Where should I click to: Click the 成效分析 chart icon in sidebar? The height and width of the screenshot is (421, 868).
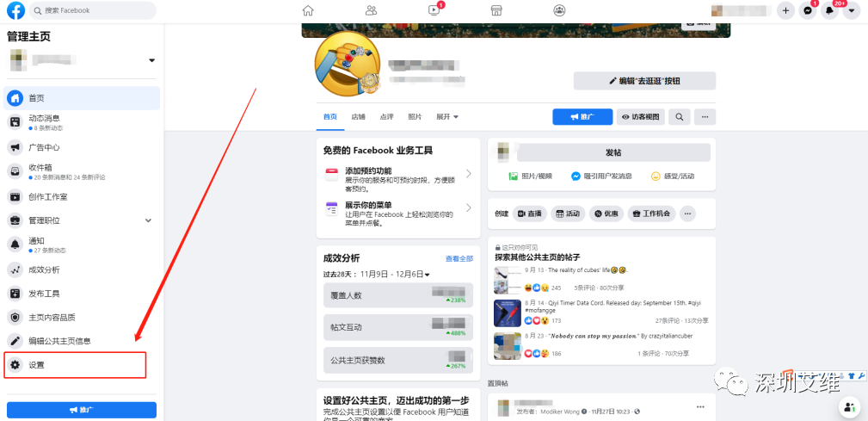(15, 269)
